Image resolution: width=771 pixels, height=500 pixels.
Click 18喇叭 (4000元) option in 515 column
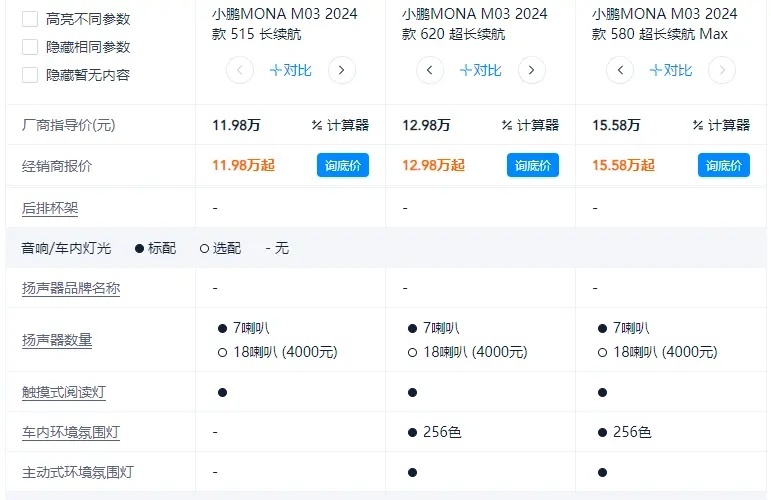click(278, 352)
